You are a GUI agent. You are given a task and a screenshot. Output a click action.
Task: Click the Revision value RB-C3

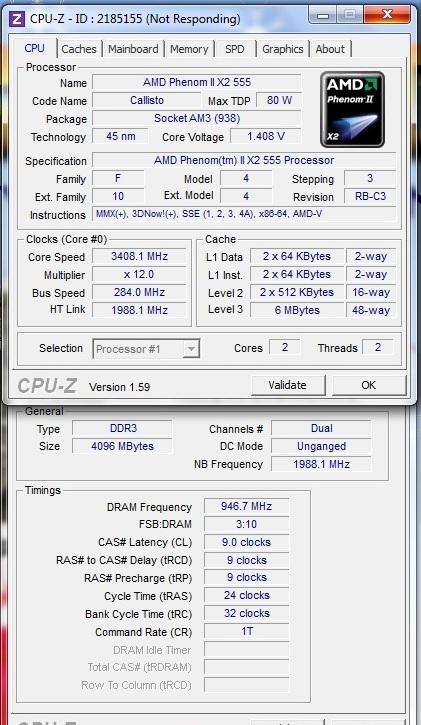point(370,197)
